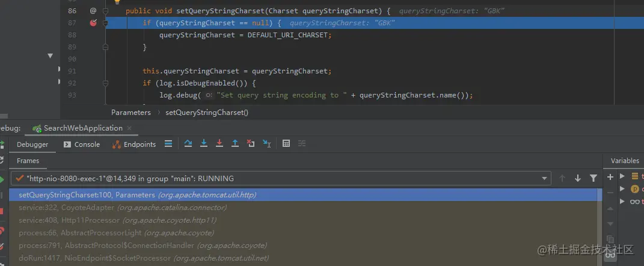Viewport: 644px width, 266px height.
Task: Open the thread selector dropdown
Action: click(x=545, y=178)
